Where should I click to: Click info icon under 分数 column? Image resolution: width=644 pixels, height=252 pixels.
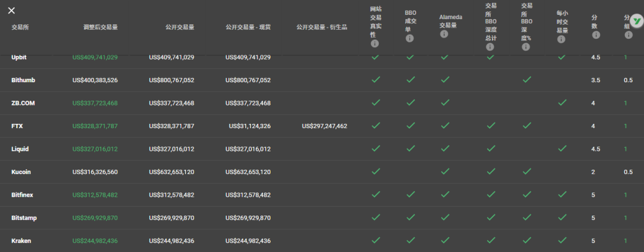click(x=595, y=35)
